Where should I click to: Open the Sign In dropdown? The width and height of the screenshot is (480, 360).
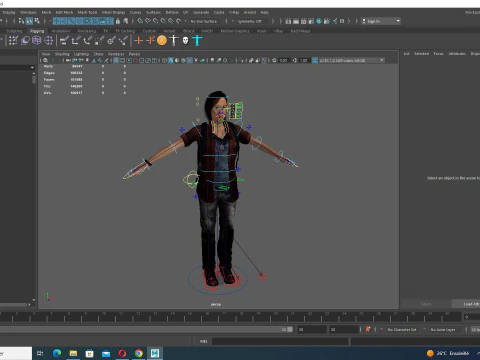[381, 21]
